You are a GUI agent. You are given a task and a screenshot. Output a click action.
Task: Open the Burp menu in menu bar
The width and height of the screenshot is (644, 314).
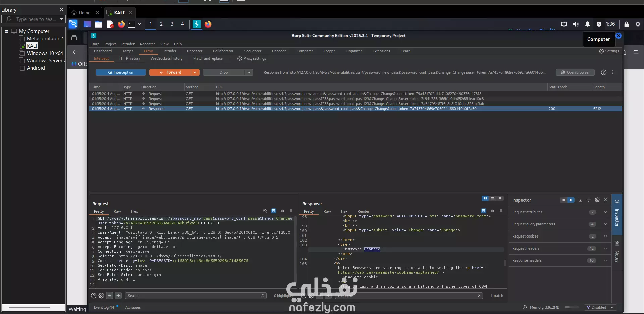pyautogui.click(x=96, y=44)
